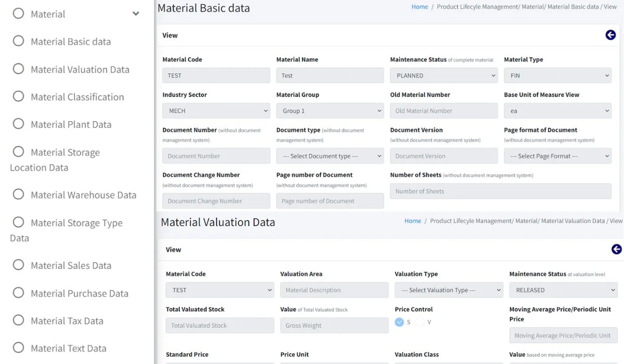Viewport: 624px width, 364px height.
Task: Select Material Plant Data in the sidebar
Action: 70,124
